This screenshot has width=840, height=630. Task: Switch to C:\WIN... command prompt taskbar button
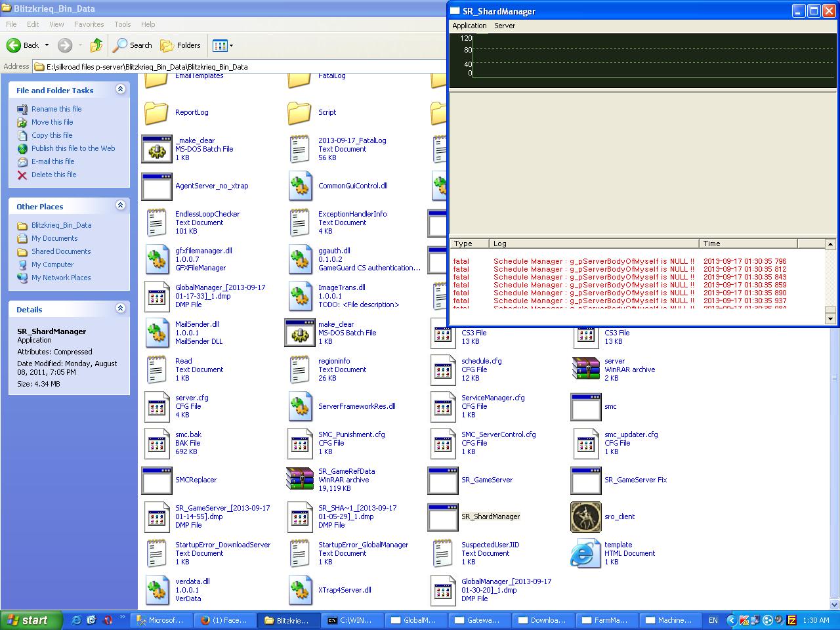point(353,620)
